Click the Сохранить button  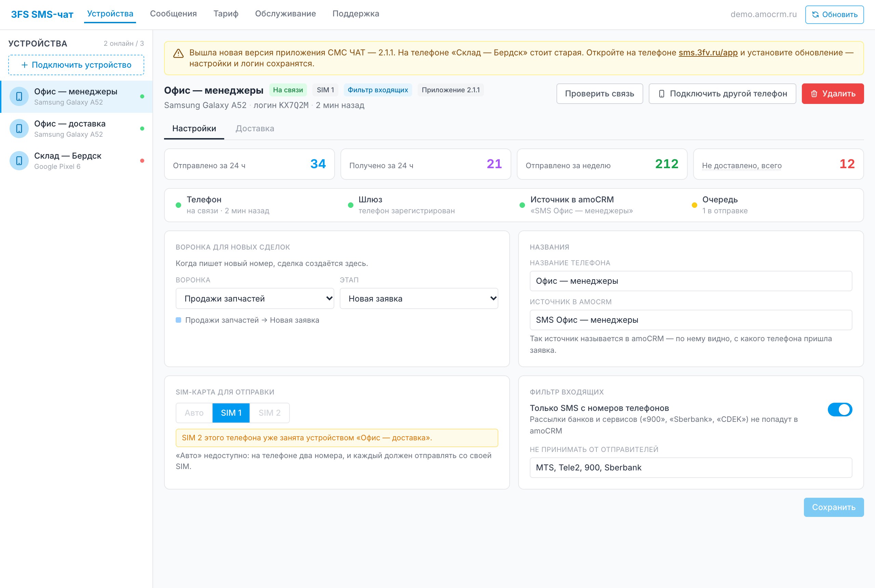(833, 507)
